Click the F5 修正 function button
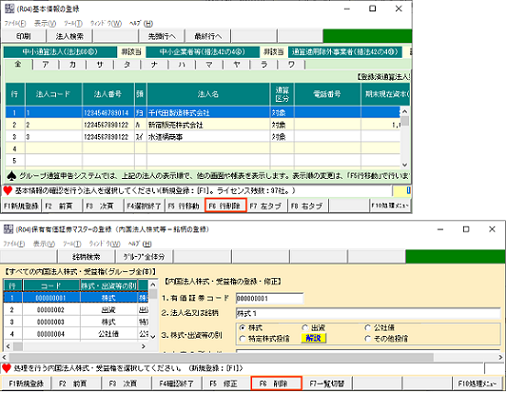The height and width of the screenshot is (393, 507). (226, 384)
